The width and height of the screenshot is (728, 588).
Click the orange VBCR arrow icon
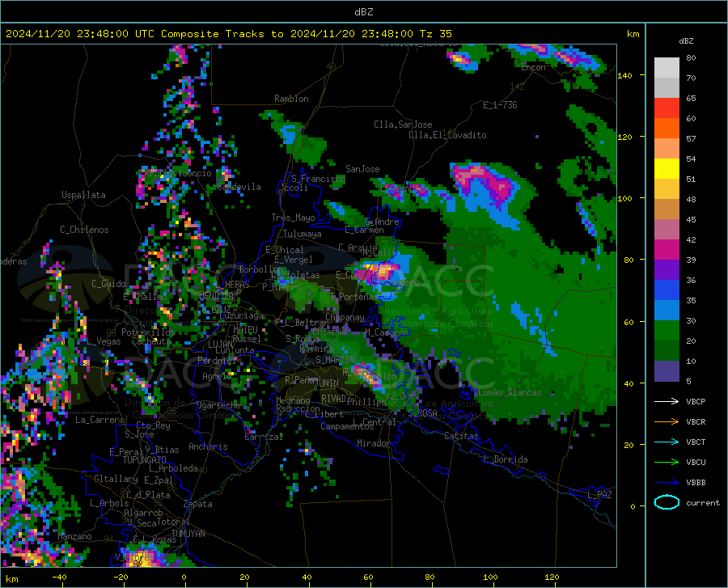pos(667,422)
